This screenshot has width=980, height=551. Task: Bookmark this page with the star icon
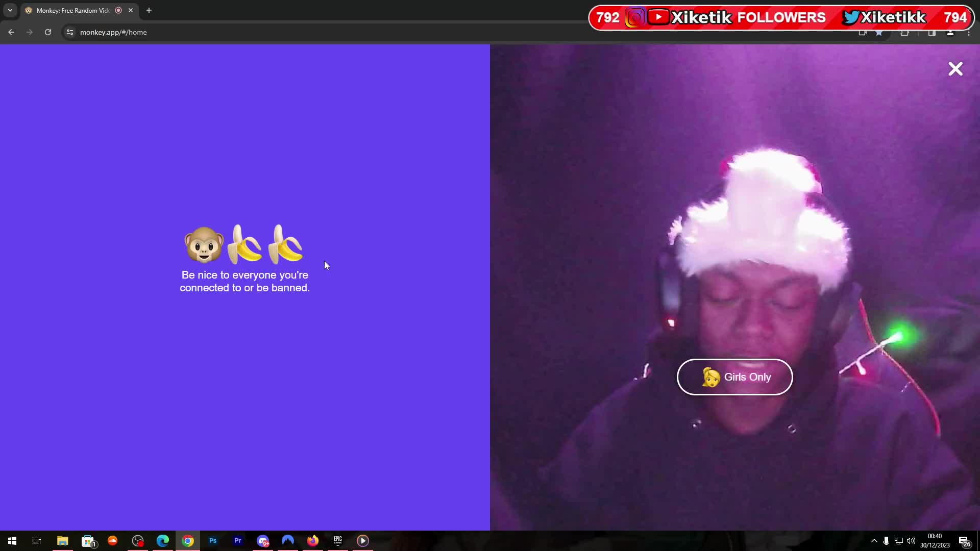tap(879, 33)
